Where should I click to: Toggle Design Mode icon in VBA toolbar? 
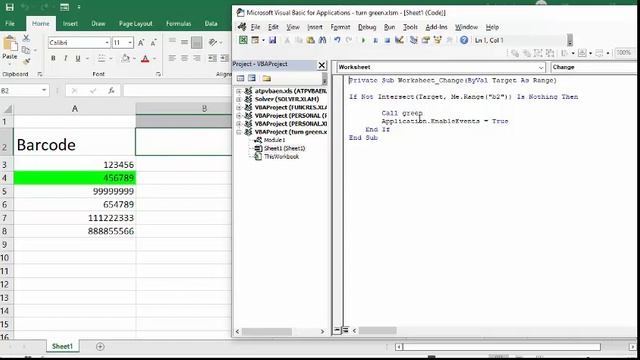[399, 40]
